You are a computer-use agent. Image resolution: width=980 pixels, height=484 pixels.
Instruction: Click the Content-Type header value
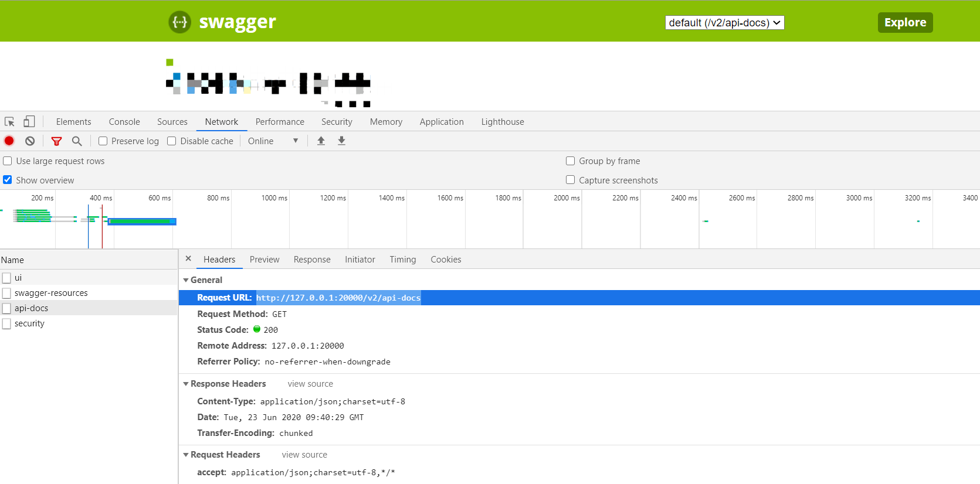[333, 401]
